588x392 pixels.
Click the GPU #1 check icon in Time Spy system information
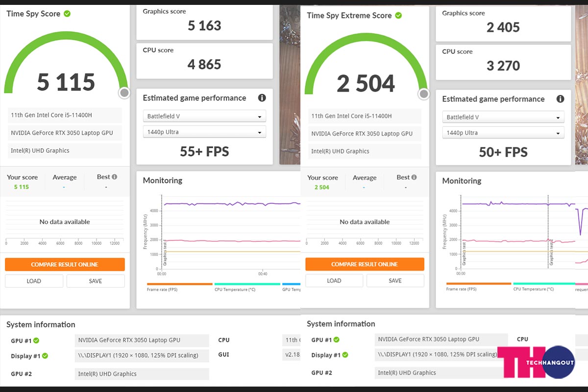[x=36, y=341]
